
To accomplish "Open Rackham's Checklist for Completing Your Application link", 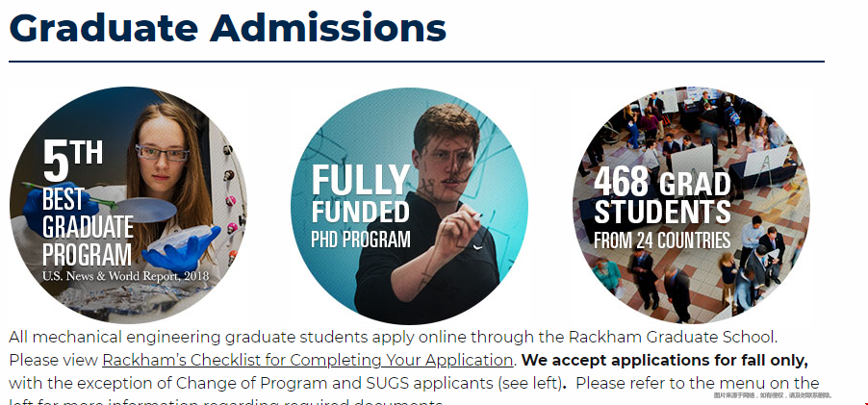I will [x=308, y=360].
